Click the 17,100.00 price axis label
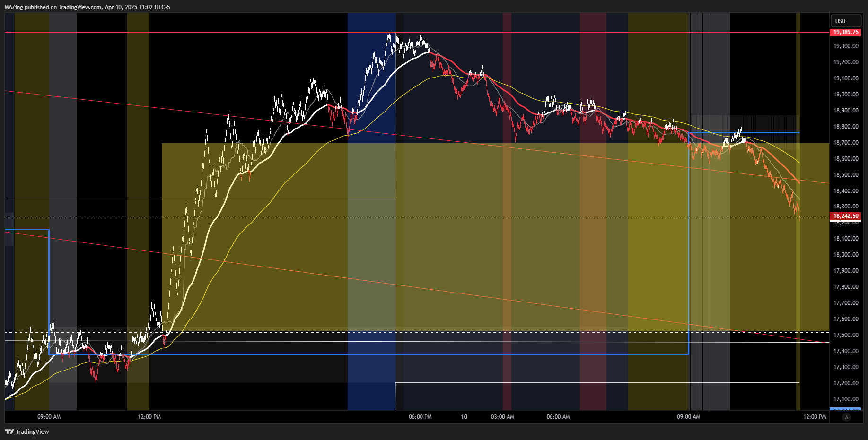 (846, 399)
